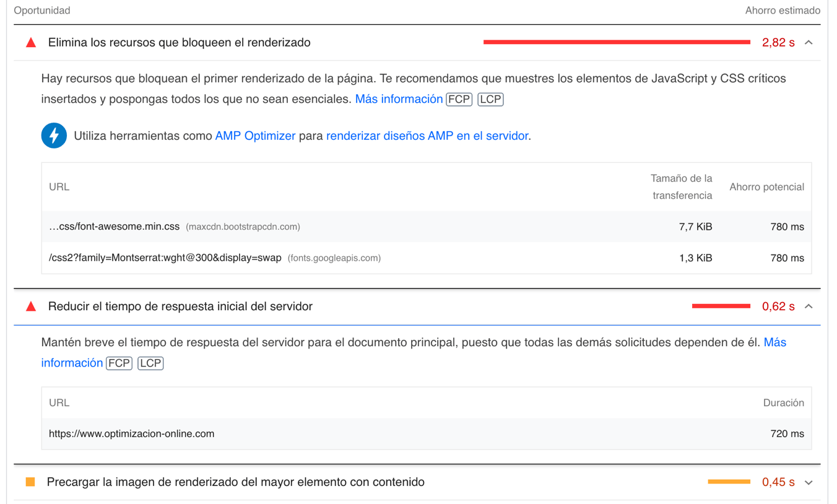The image size is (837, 504).
Task: Click red triangle icon for server response time
Action: coord(31,306)
